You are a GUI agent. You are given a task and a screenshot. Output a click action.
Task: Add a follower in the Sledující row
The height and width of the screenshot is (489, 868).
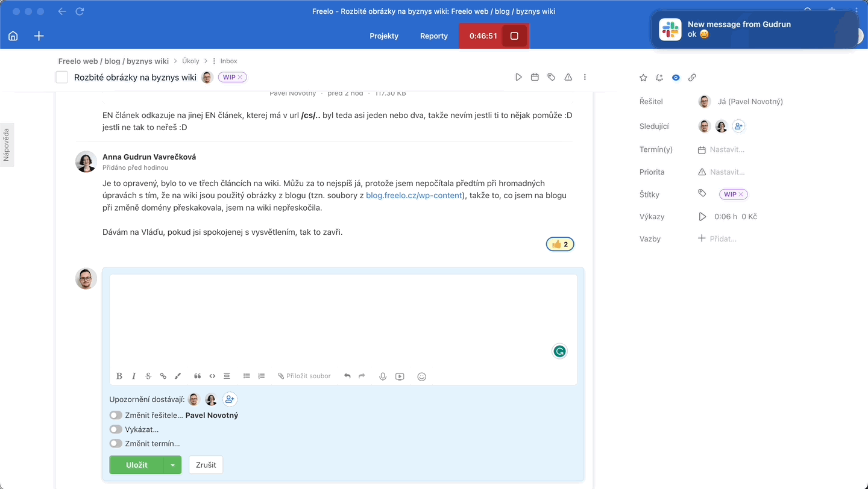coord(738,126)
